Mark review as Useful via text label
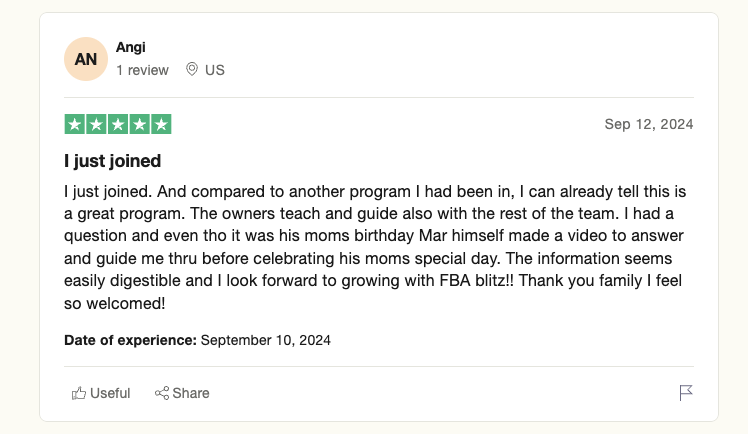 coord(110,393)
